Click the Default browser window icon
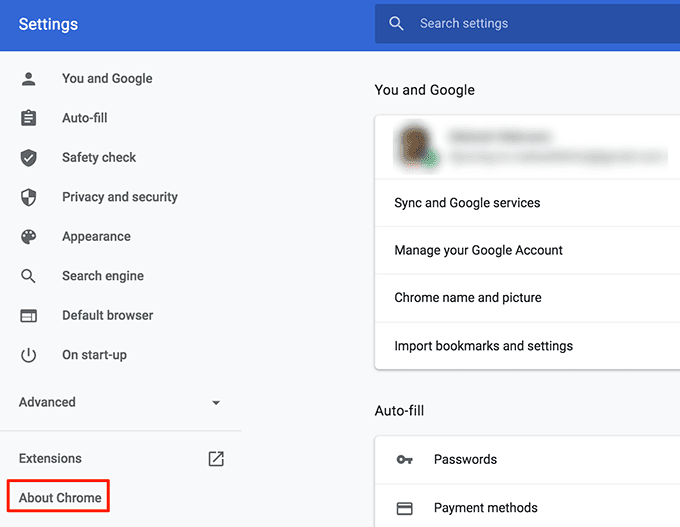This screenshot has height=527, width=680. point(28,316)
